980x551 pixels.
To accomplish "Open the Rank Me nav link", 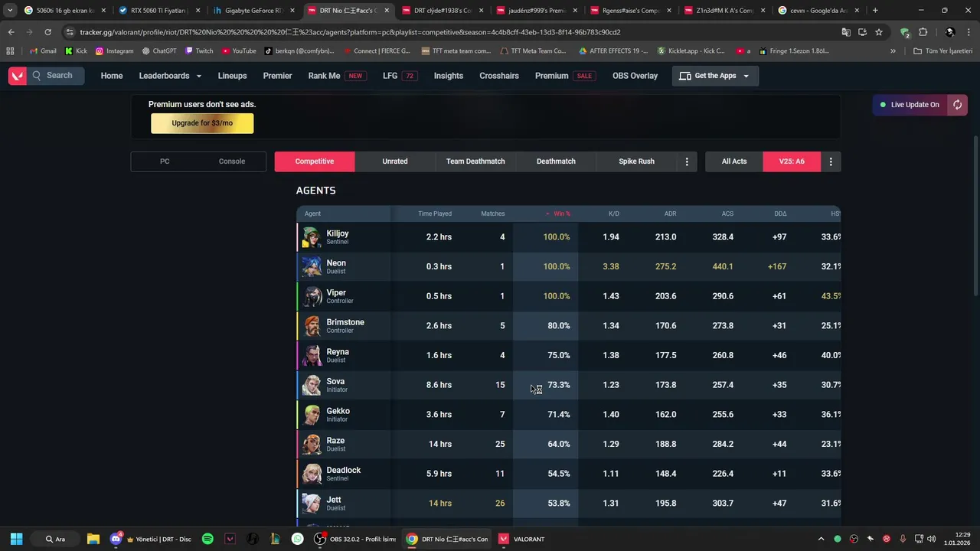I will (336, 76).
